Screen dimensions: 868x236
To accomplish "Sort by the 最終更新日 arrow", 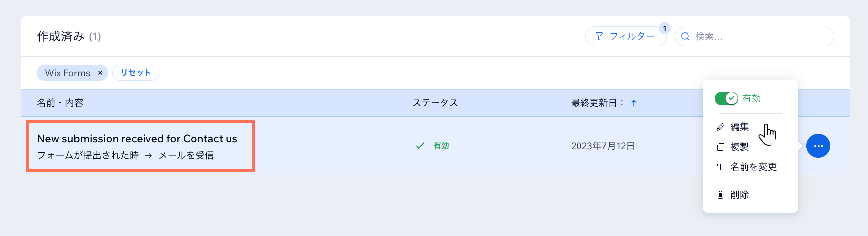I will [x=634, y=103].
